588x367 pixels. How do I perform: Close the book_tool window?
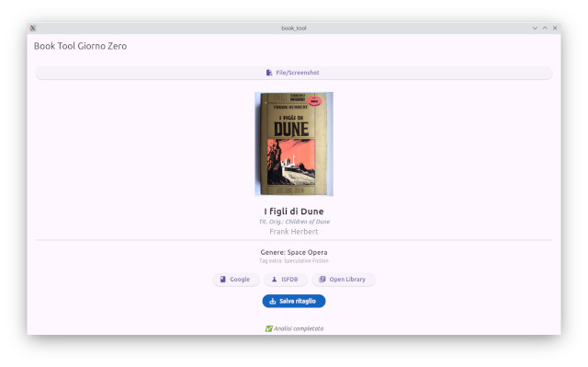point(555,29)
